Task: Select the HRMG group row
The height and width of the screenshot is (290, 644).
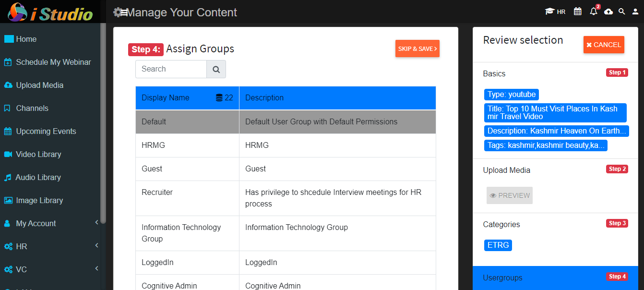Action: coord(286,145)
